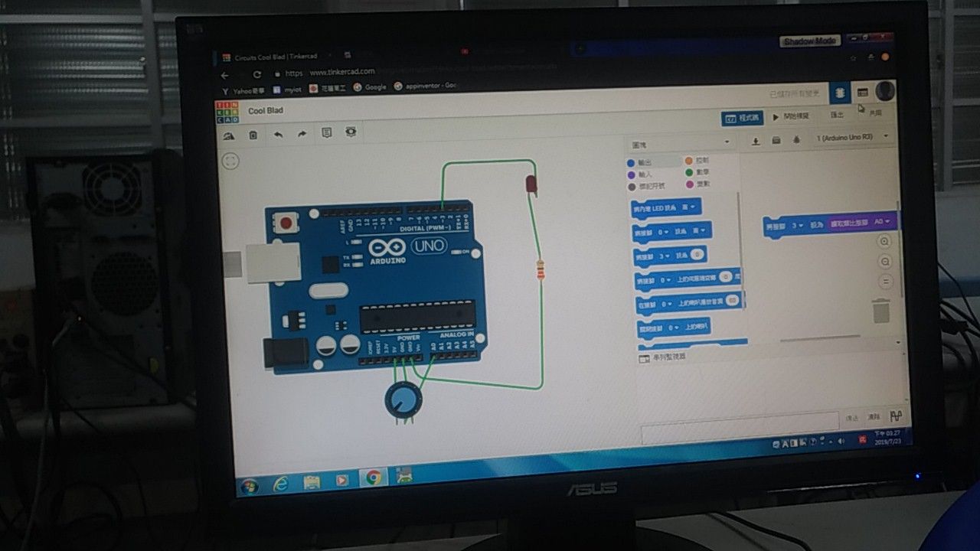Image resolution: width=980 pixels, height=551 pixels.
Task: Select the green Math block category
Action: tap(698, 173)
